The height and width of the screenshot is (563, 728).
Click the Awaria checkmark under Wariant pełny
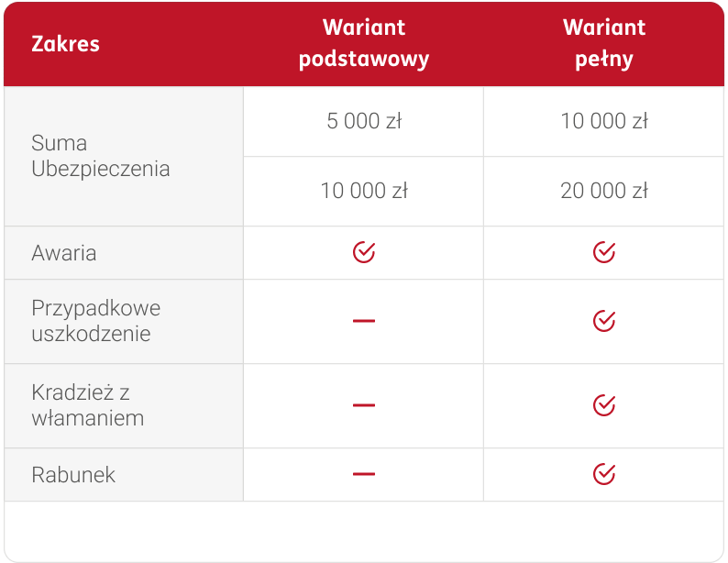coord(603,252)
